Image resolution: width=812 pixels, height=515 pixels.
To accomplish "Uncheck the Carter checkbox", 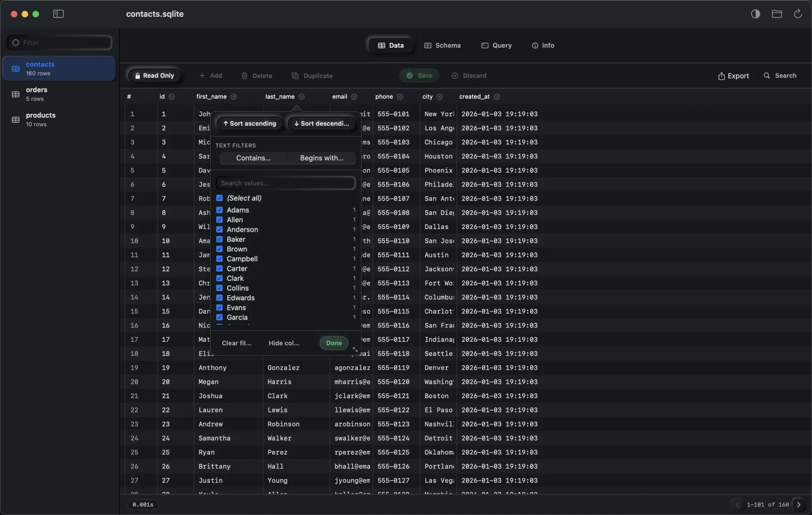I will 219,268.
